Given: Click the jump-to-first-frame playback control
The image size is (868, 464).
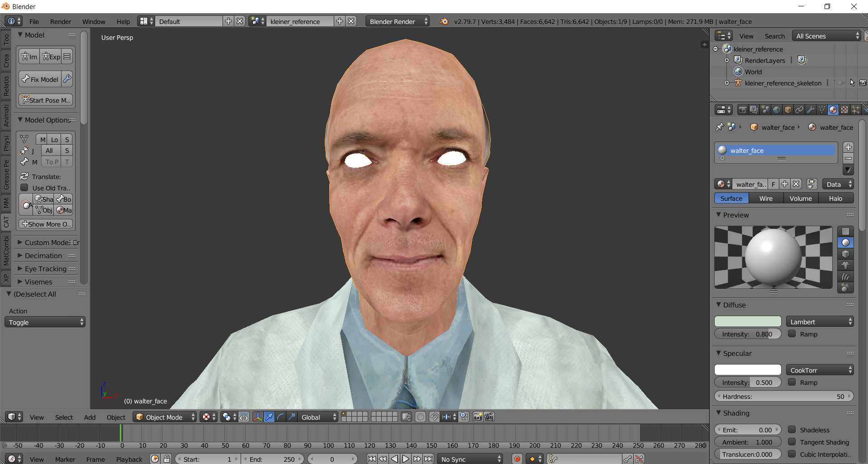Looking at the screenshot, I should pyautogui.click(x=371, y=459).
